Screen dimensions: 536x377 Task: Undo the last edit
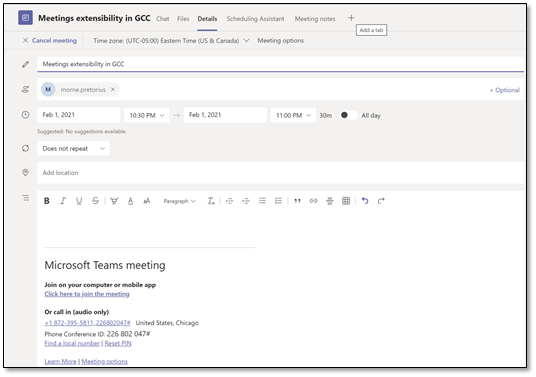click(x=365, y=201)
